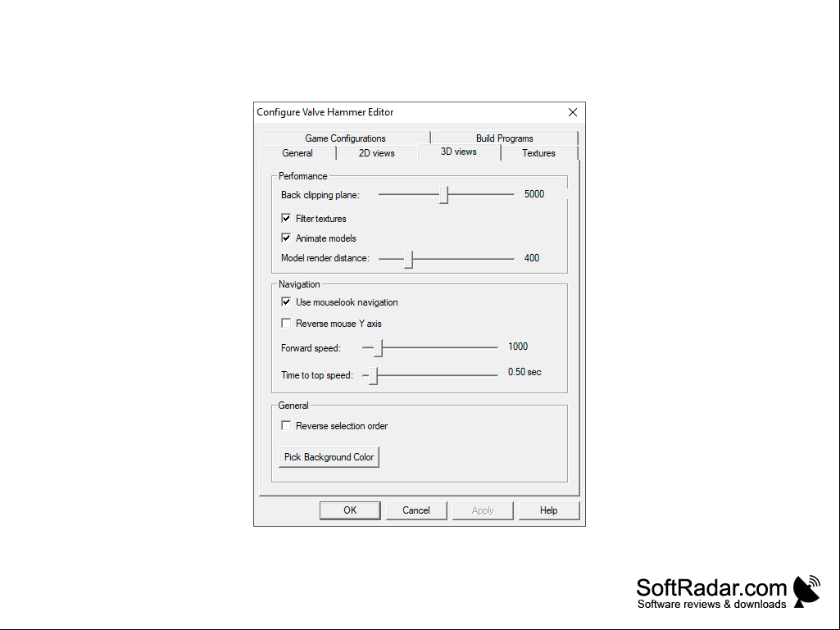Image resolution: width=840 pixels, height=630 pixels.
Task: Open Help for this dialog
Action: click(x=548, y=510)
